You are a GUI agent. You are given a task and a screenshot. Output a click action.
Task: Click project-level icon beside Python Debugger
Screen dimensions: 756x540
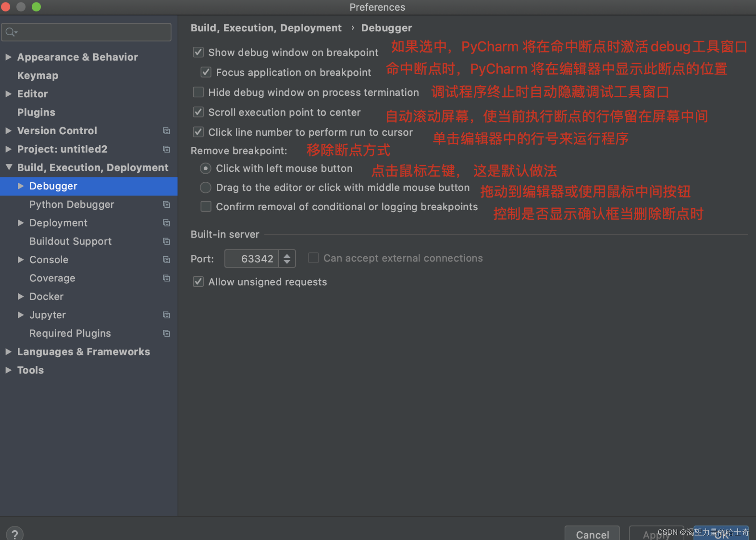pos(166,204)
